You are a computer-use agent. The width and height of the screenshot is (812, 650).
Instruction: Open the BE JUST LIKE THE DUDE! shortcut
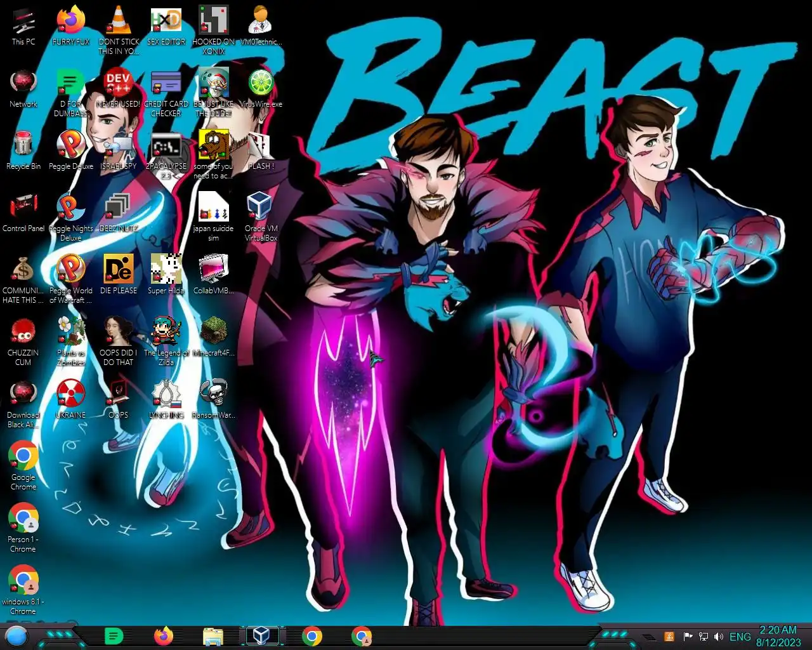pyautogui.click(x=214, y=93)
